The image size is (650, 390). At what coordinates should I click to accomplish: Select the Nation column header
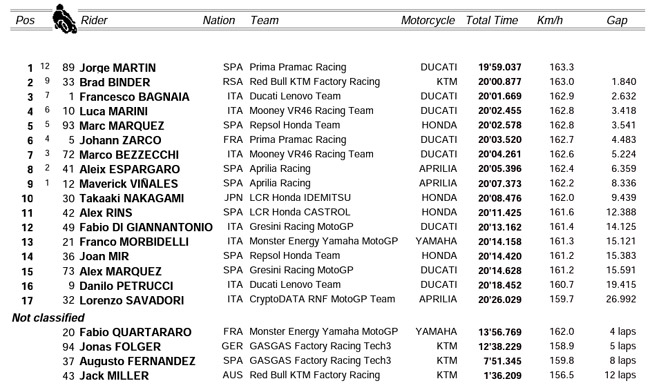[218, 20]
